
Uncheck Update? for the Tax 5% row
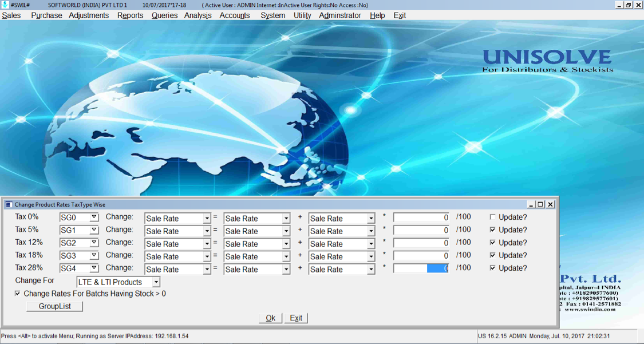[492, 230]
